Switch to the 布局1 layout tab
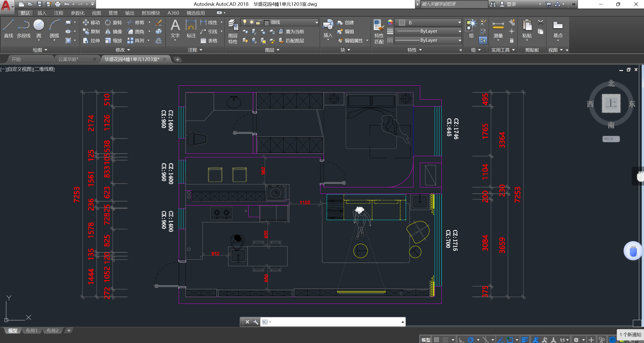Image resolution: width=644 pixels, height=343 pixels. click(x=32, y=330)
